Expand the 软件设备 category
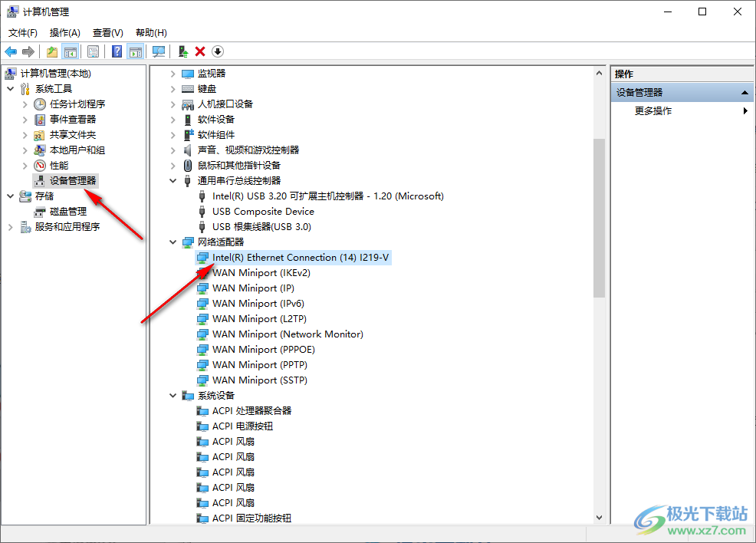Image resolution: width=756 pixels, height=543 pixels. [173, 120]
